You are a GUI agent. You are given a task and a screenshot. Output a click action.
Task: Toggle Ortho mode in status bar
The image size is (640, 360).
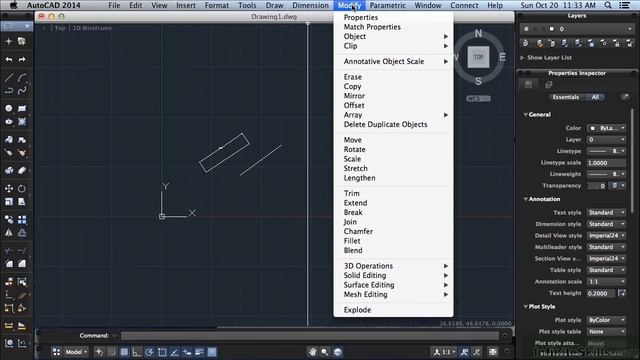[x=137, y=352]
